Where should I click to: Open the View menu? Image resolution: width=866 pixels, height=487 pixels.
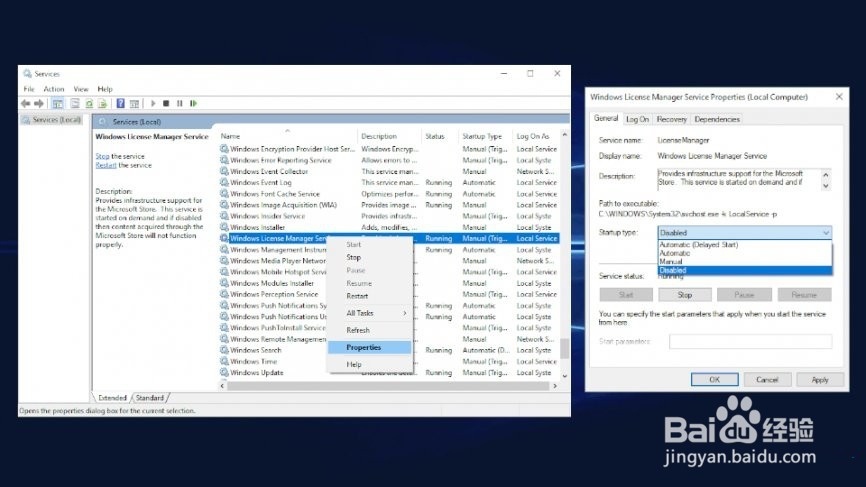tap(81, 89)
